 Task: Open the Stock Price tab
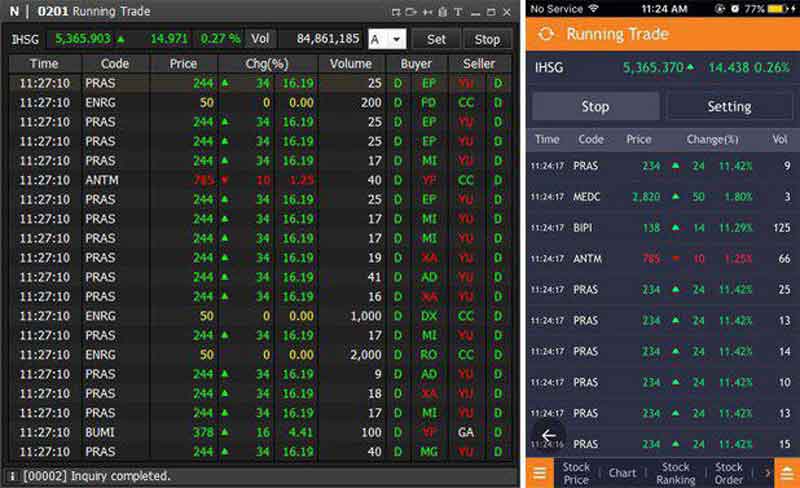coord(576,473)
